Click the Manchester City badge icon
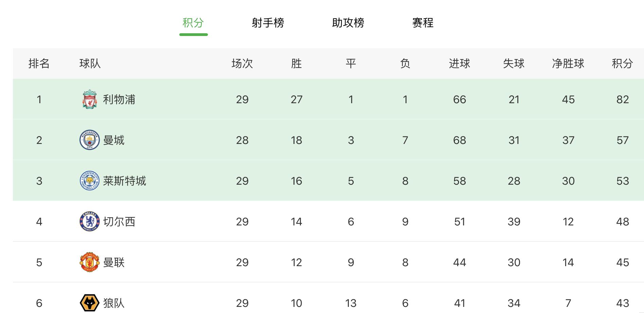This screenshot has height=313, width=644. tap(89, 140)
